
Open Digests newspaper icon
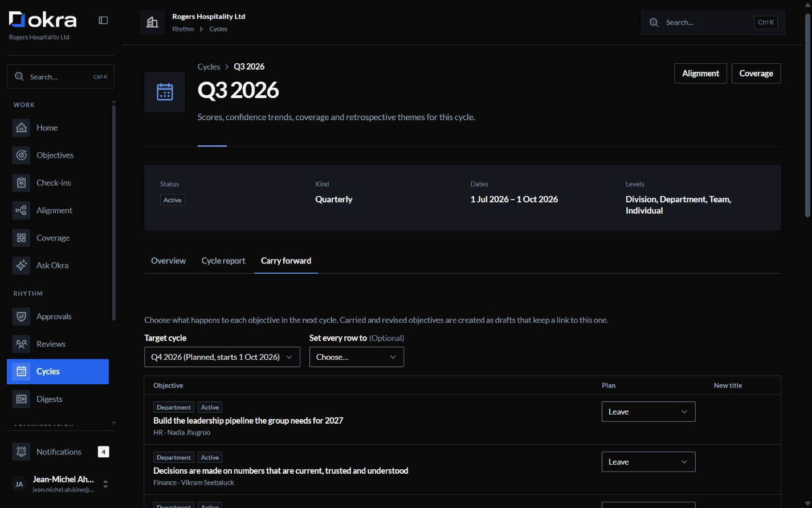click(21, 399)
